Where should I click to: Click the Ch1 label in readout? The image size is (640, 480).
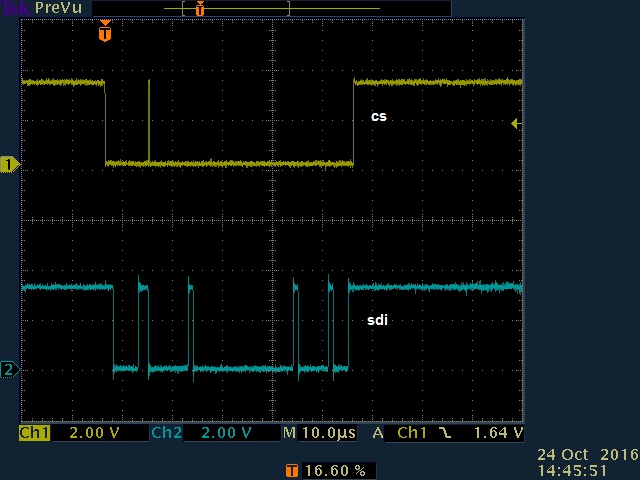point(34,433)
